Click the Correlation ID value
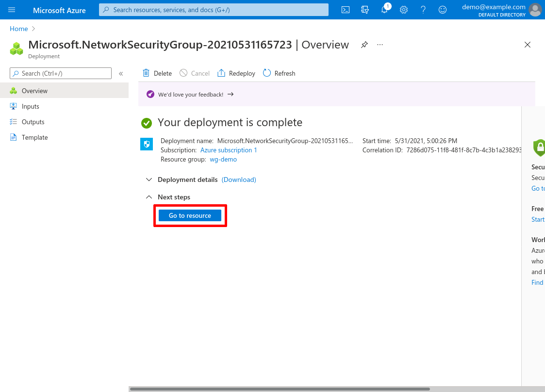 tap(463, 150)
